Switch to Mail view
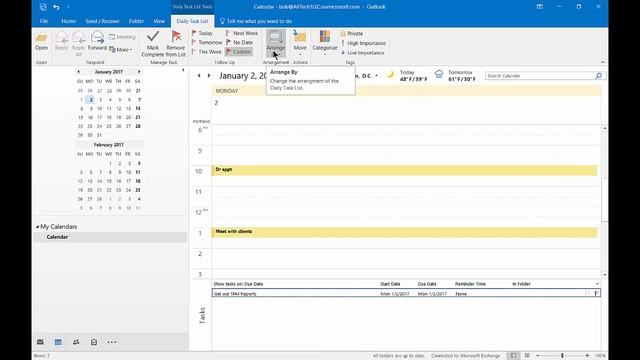The height and width of the screenshot is (360, 640). [40, 342]
